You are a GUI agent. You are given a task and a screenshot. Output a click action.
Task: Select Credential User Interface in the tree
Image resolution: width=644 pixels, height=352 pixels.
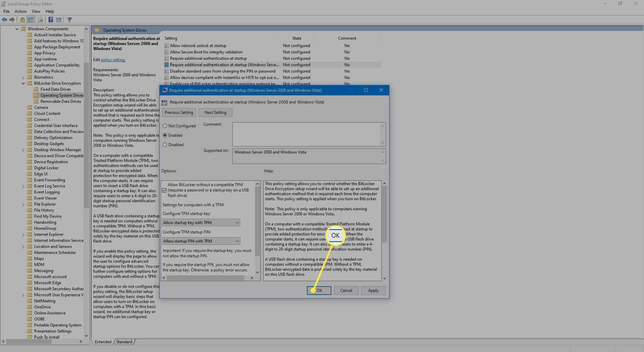(x=56, y=126)
